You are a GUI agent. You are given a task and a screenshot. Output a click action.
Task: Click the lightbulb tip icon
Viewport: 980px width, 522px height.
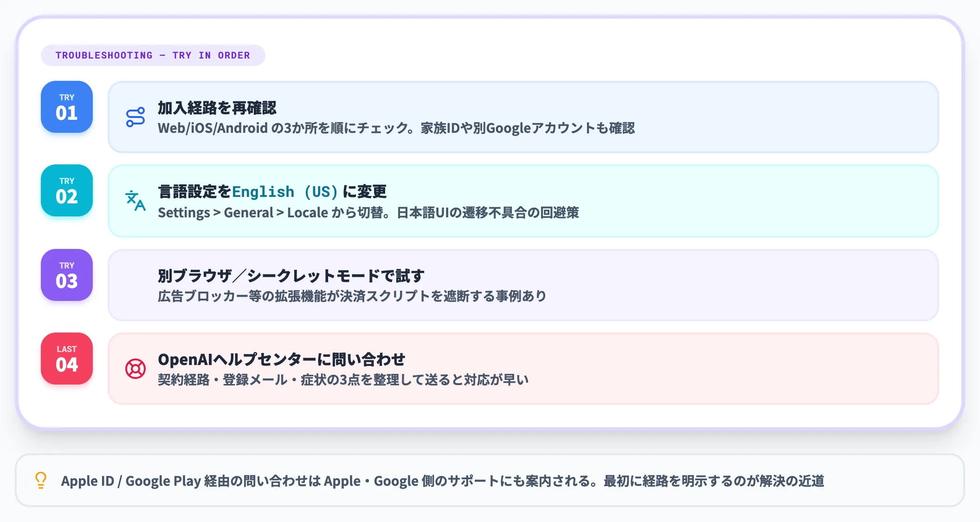click(x=41, y=480)
